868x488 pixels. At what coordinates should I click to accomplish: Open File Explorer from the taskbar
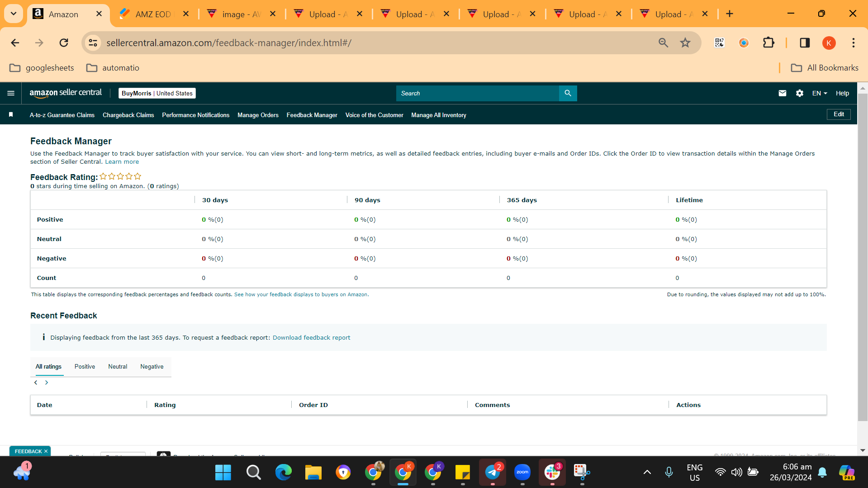[x=313, y=473]
